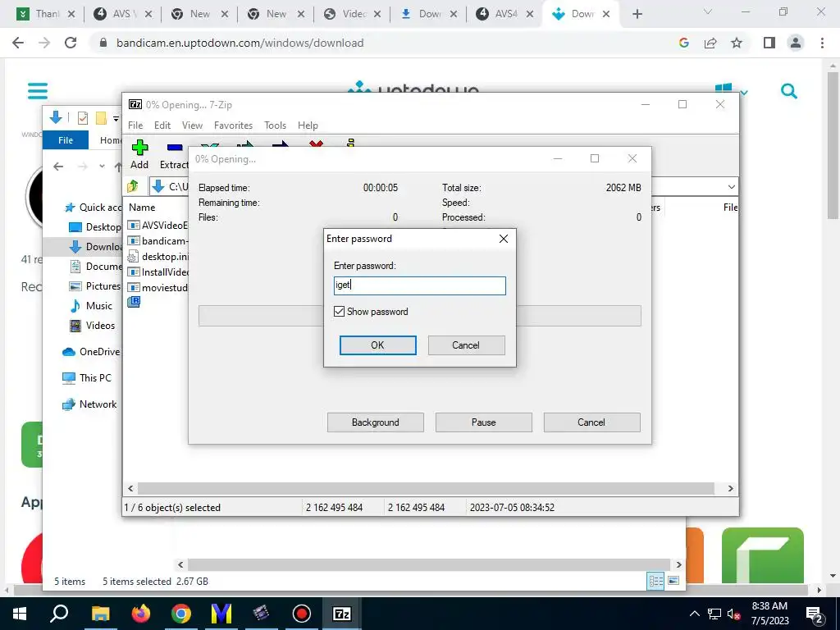This screenshot has height=630, width=840.
Task: Click the Explorer properties quick access icon
Action: [83, 118]
